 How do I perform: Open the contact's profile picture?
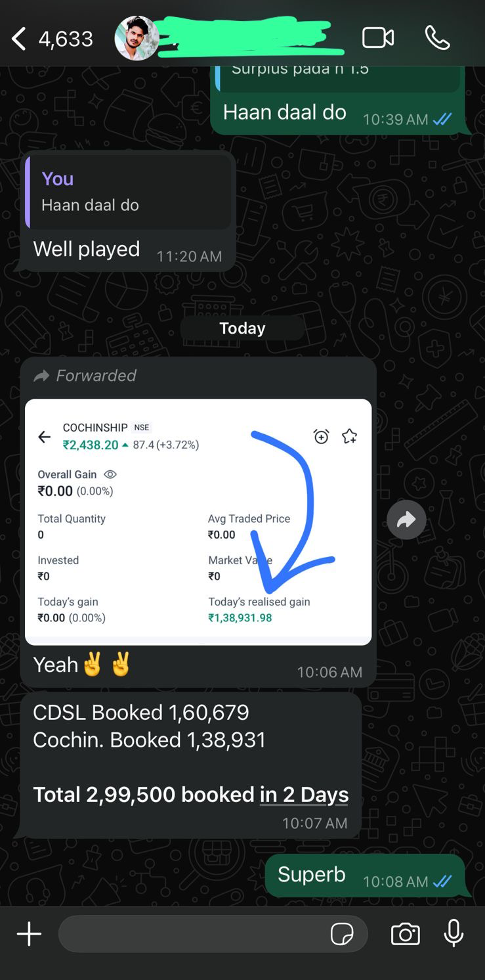tap(137, 38)
